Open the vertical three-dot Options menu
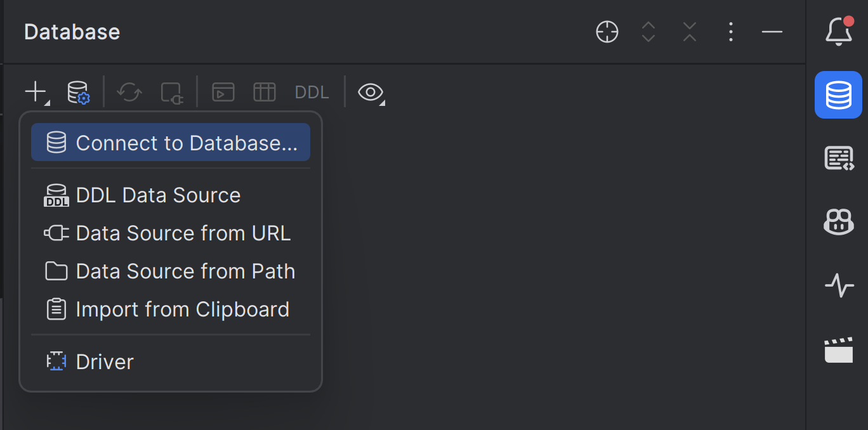Screen dimensions: 868x430 coord(731,32)
